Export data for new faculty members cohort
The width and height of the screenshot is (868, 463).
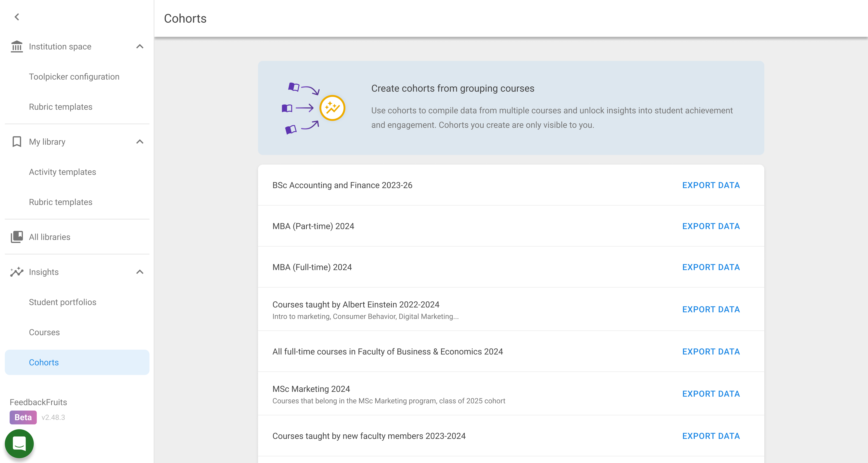711,436
